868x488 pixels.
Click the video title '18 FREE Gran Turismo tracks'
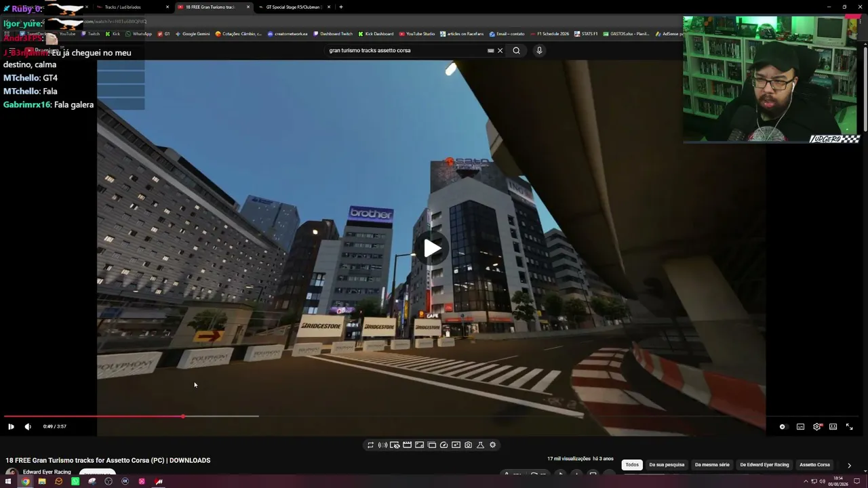point(108,460)
